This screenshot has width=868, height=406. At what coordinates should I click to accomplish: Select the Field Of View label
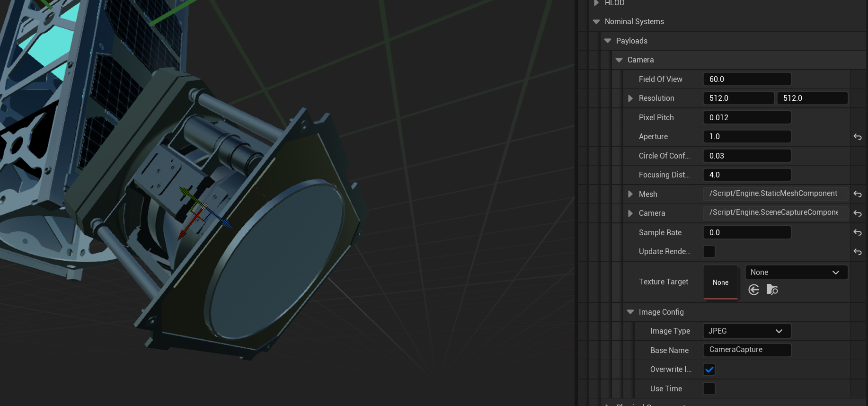pyautogui.click(x=660, y=79)
